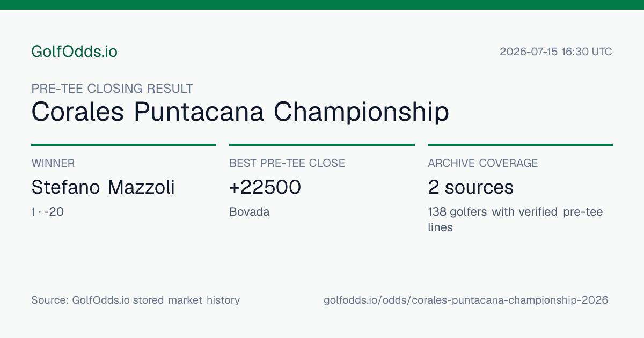Click the Bovada sportsbook name

[x=249, y=212]
